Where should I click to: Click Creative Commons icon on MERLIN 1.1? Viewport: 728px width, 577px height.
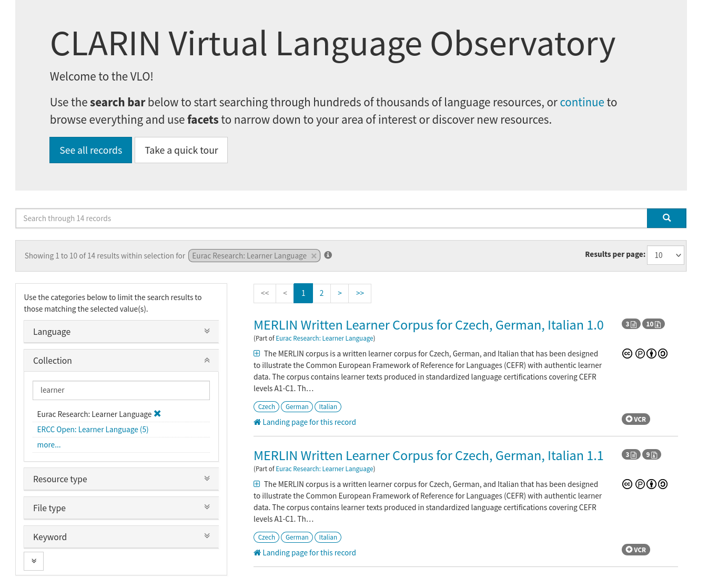(627, 484)
